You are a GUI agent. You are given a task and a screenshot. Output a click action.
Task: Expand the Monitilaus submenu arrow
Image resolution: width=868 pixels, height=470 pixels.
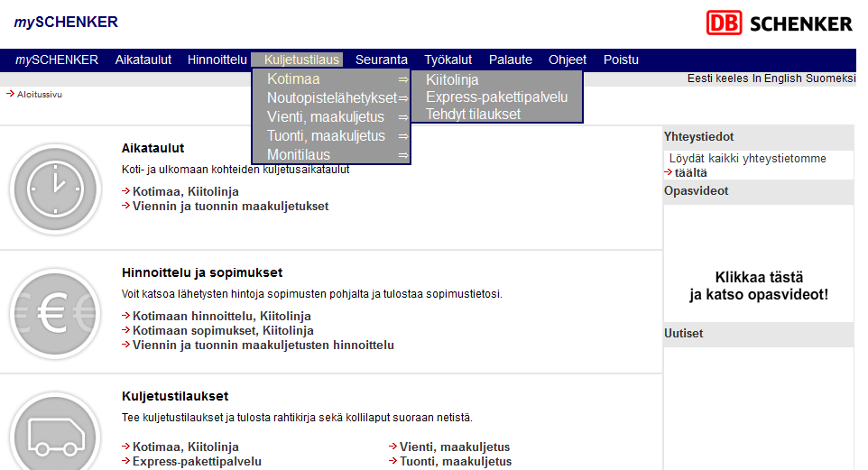403,155
